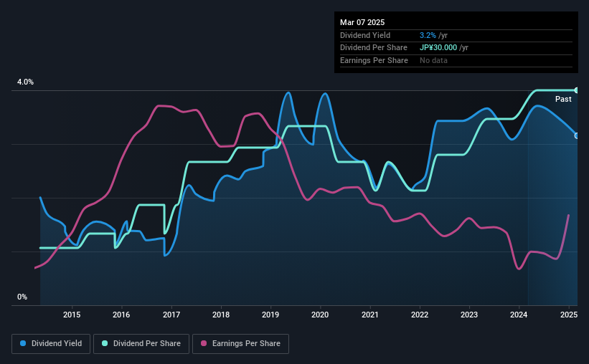Image resolution: width=589 pixels, height=364 pixels.
Task: Toggle the Dividend Yield legend button
Action: click(x=51, y=344)
